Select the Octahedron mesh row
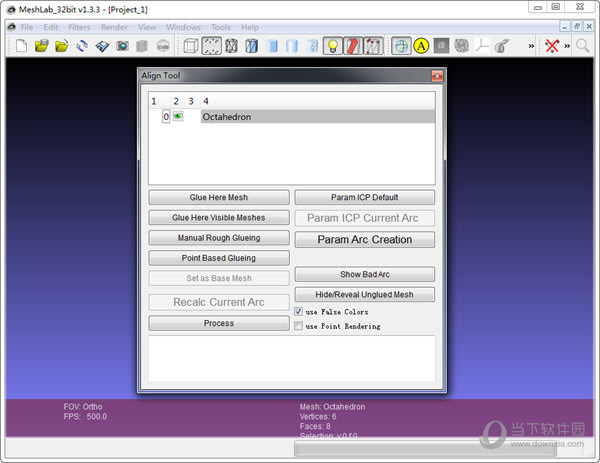 pyautogui.click(x=292, y=117)
